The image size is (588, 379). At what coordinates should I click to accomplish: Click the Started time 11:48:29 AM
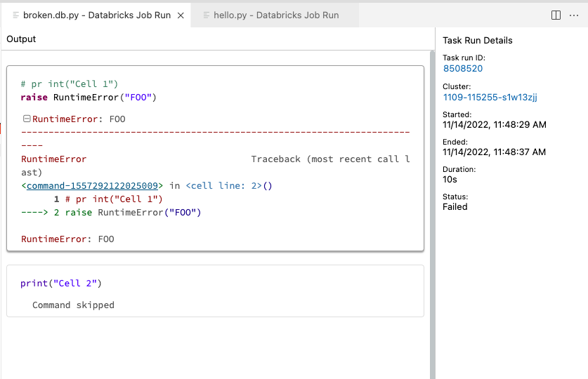tap(495, 125)
